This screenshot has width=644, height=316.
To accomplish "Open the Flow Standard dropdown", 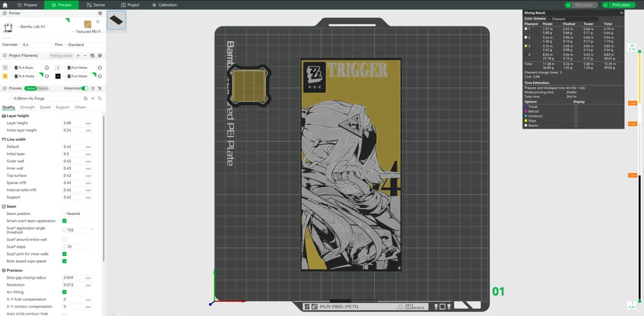I will point(83,45).
